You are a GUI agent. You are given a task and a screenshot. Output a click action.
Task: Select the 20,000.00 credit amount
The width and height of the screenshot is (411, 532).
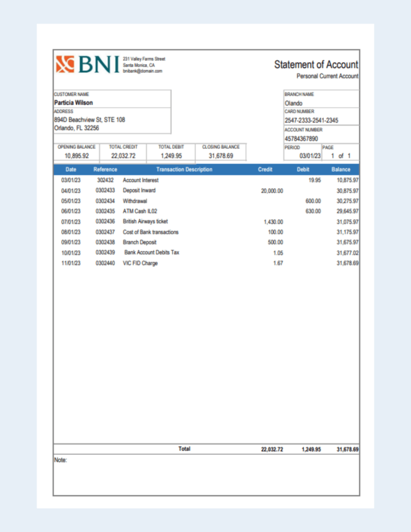coord(272,191)
